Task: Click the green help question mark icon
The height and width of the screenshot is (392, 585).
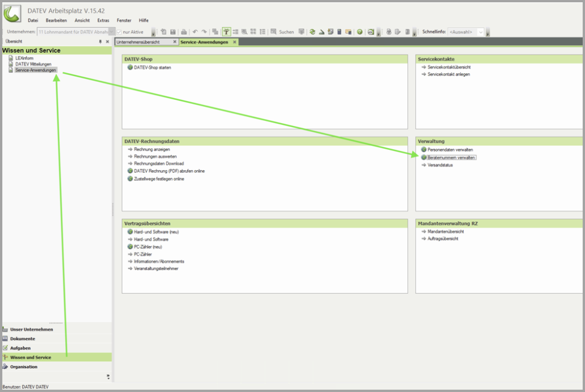Action: tap(360, 32)
